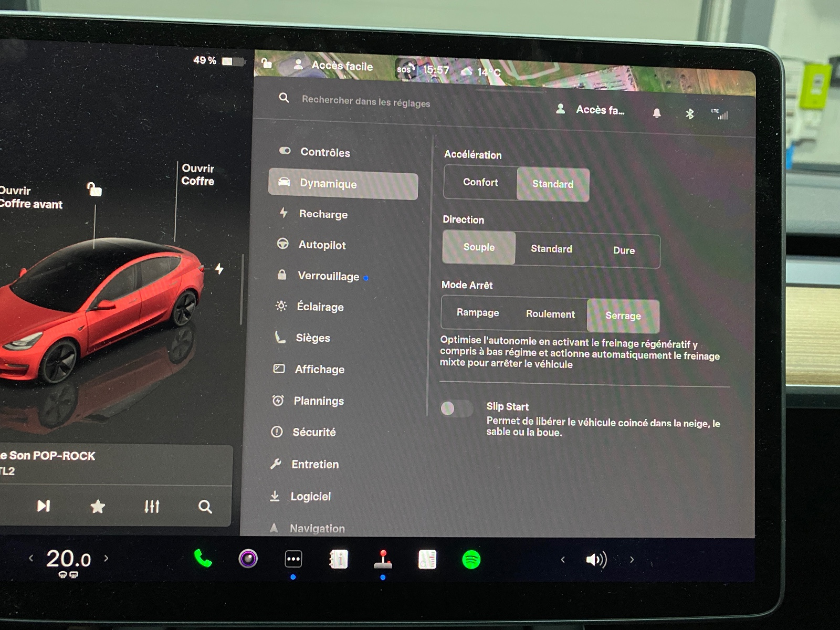The width and height of the screenshot is (840, 630).
Task: Launch Spotify from the bottom bar
Action: (x=471, y=560)
